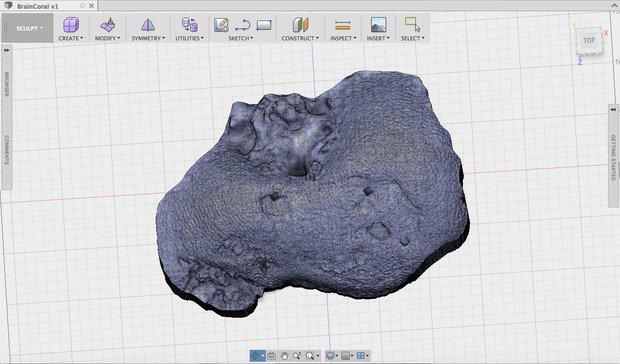The height and width of the screenshot is (364, 620).
Task: Close the BrainCoral v1 tab
Action: point(91,6)
